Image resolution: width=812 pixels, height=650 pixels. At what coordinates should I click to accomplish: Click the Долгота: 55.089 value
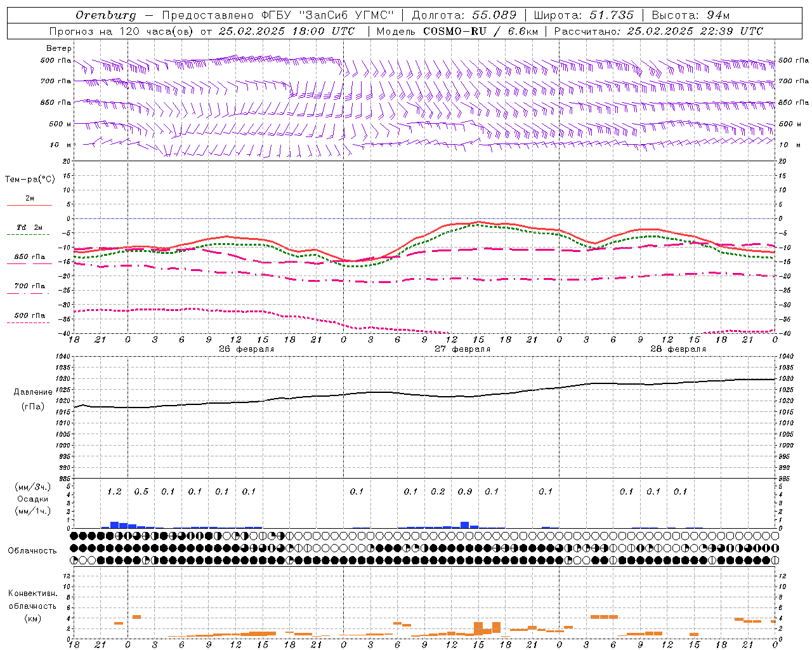pyautogui.click(x=464, y=15)
